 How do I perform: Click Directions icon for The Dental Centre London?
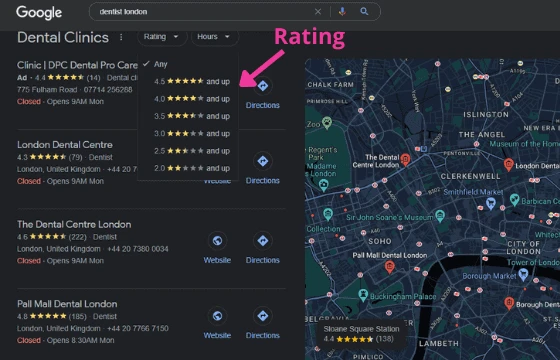coord(263,241)
